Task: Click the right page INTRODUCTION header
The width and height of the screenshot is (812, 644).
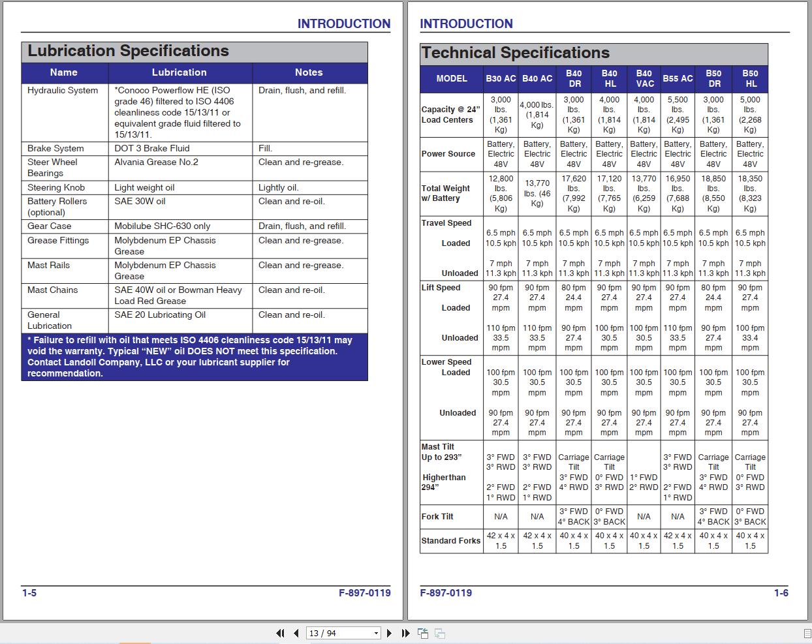Action: pyautogui.click(x=466, y=23)
